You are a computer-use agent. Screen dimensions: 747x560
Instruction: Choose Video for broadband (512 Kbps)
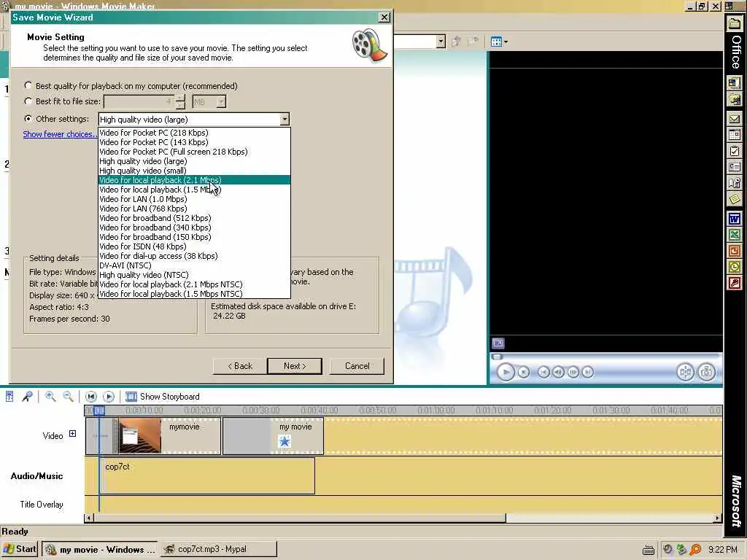(194, 218)
